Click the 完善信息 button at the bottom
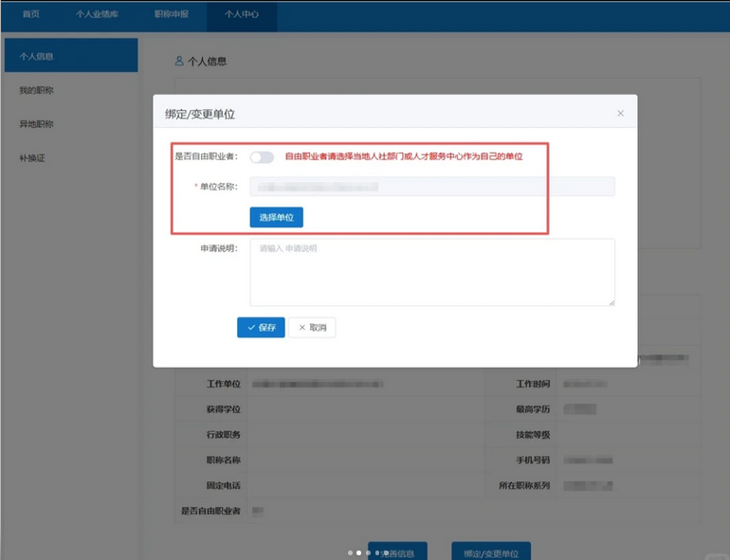Viewport: 730px width, 560px height. click(402, 552)
